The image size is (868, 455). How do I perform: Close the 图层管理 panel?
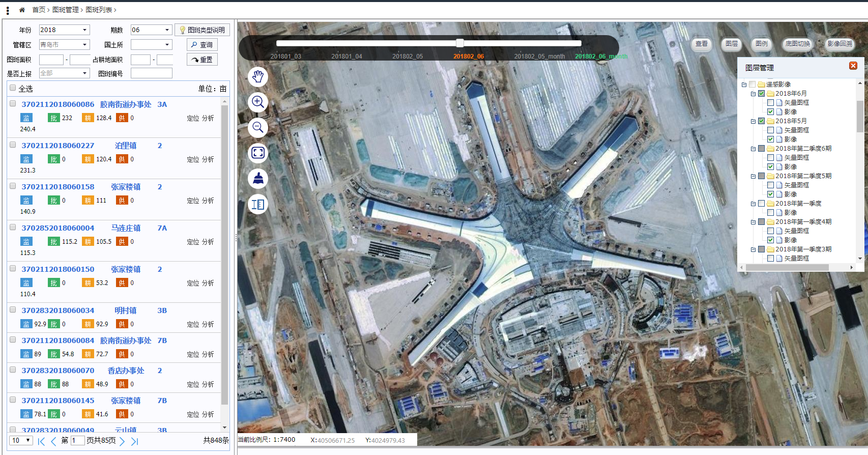[x=853, y=66]
